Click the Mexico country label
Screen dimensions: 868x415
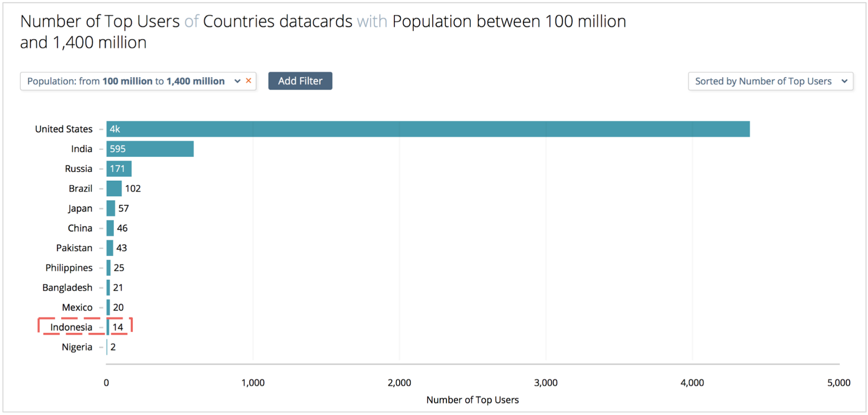pos(77,308)
